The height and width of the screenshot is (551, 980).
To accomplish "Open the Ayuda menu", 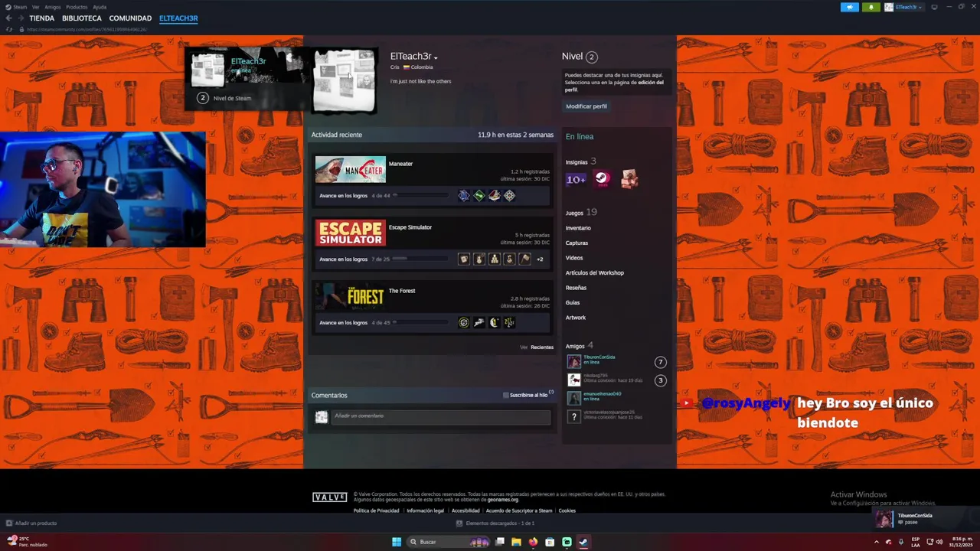I will [x=100, y=7].
